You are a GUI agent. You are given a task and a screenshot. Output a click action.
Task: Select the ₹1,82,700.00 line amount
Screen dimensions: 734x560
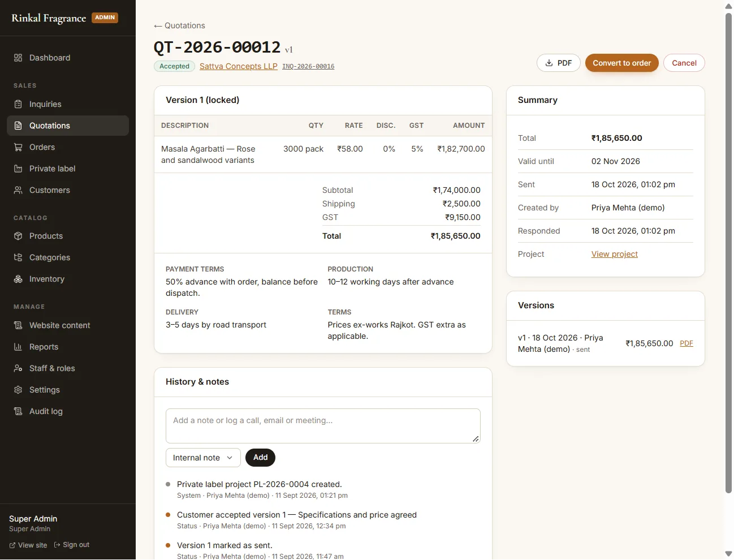[x=461, y=149]
